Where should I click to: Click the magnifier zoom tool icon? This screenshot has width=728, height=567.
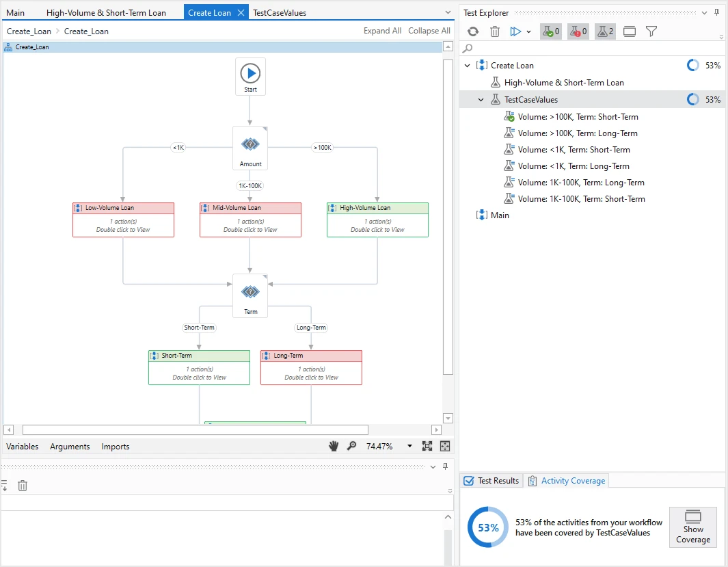(352, 446)
